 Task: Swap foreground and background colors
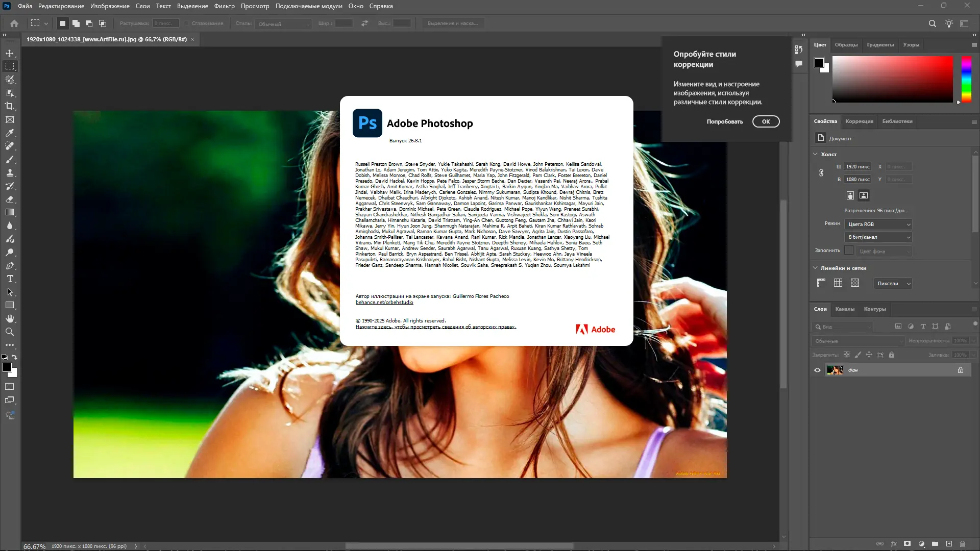click(x=14, y=357)
